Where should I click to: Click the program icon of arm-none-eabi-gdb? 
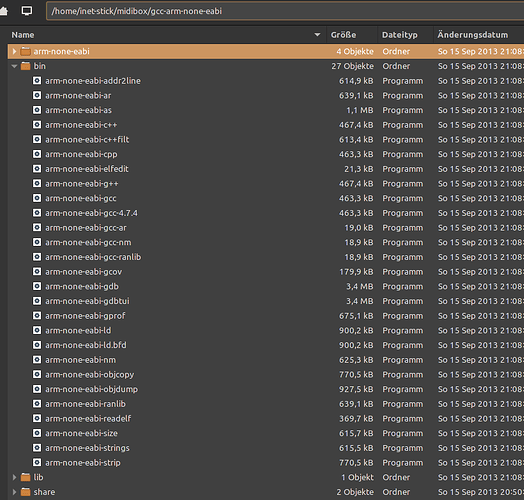(37, 286)
